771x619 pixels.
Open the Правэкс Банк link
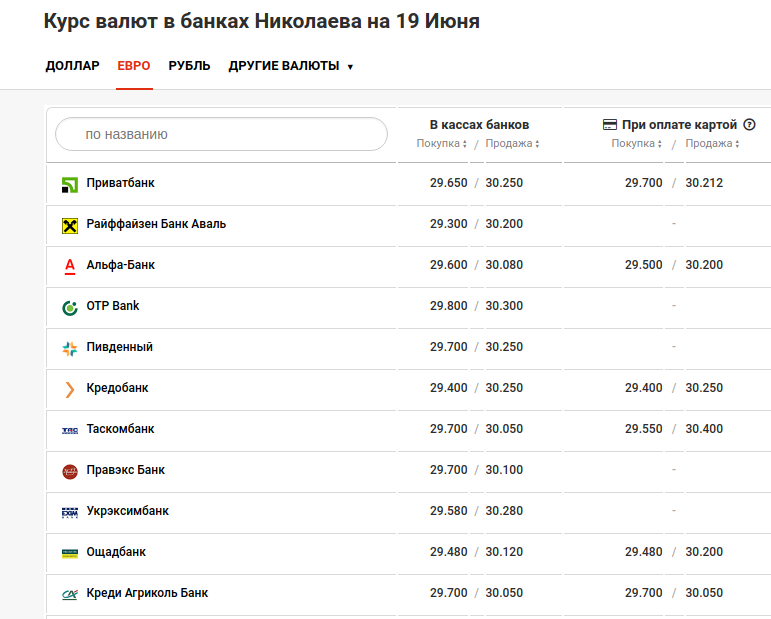(125, 470)
